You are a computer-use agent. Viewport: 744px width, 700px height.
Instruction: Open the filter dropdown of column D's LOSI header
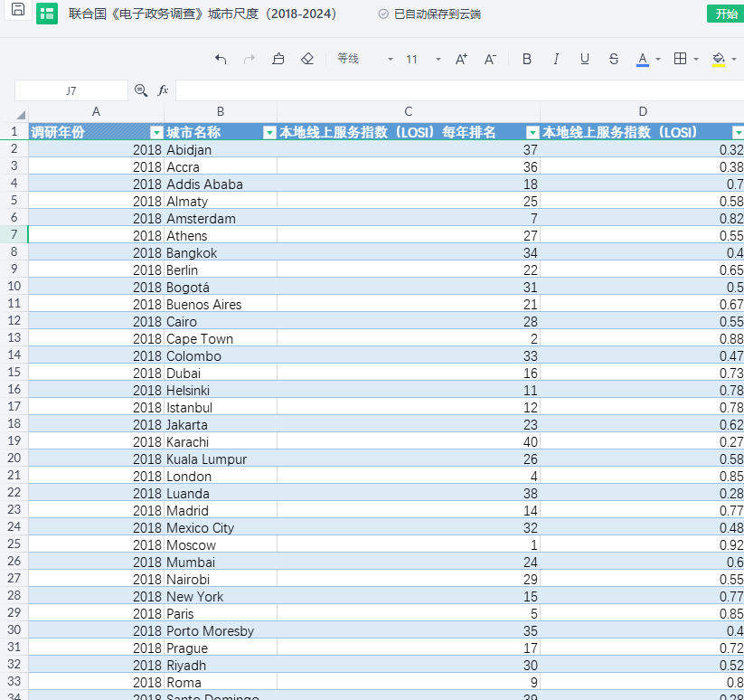point(738,132)
